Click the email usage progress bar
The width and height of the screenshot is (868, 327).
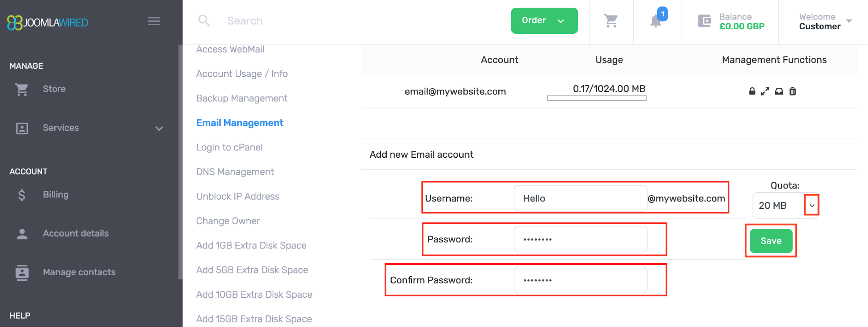point(596,98)
